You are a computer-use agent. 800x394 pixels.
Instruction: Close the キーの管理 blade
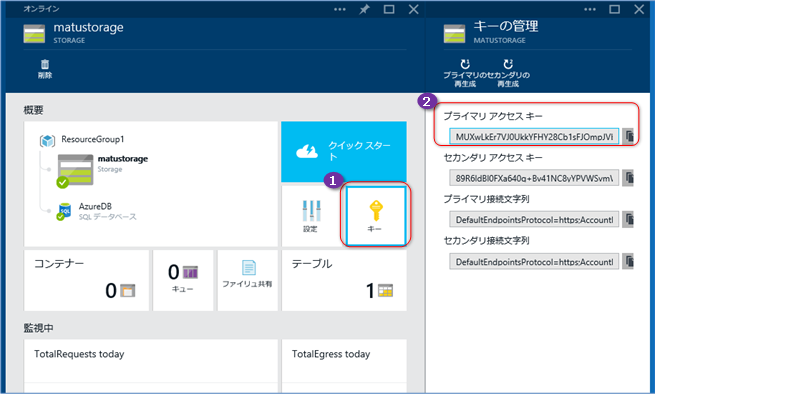coord(639,9)
